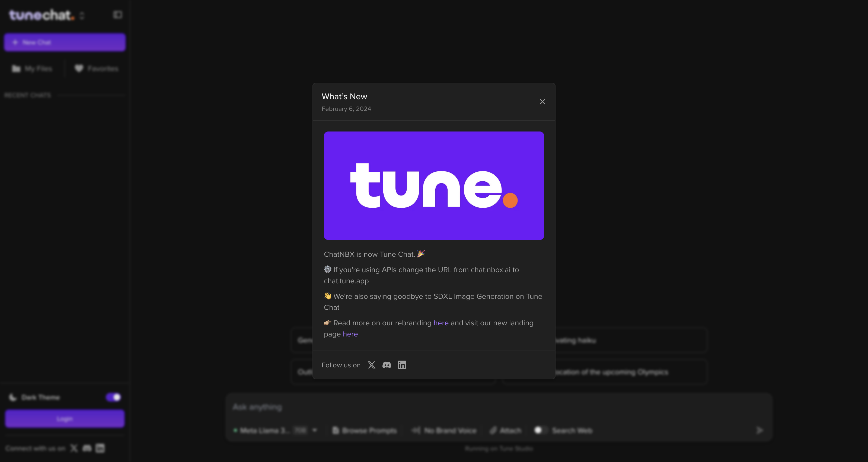Follow the 'here' link after 'landing page'
The image size is (868, 462).
coord(350,334)
